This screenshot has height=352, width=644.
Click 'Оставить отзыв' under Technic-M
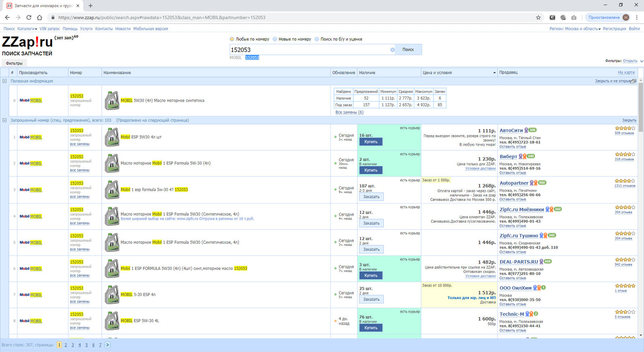click(x=512, y=330)
